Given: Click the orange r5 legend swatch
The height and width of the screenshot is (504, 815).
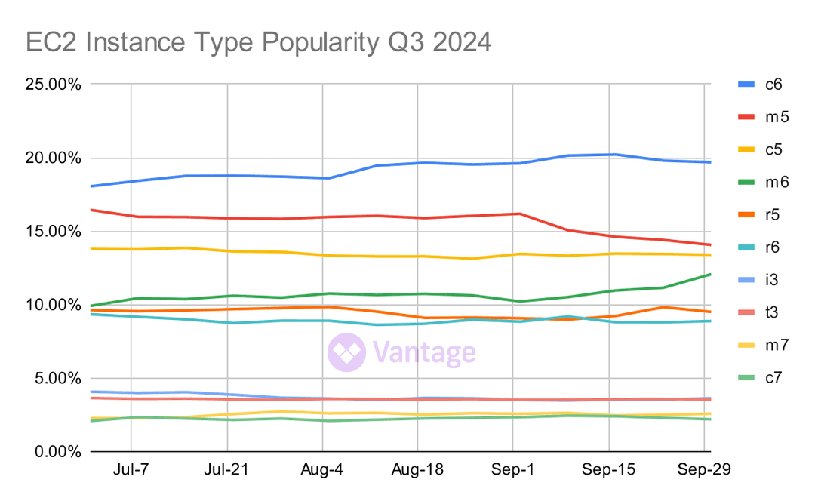Looking at the screenshot, I should tap(748, 215).
